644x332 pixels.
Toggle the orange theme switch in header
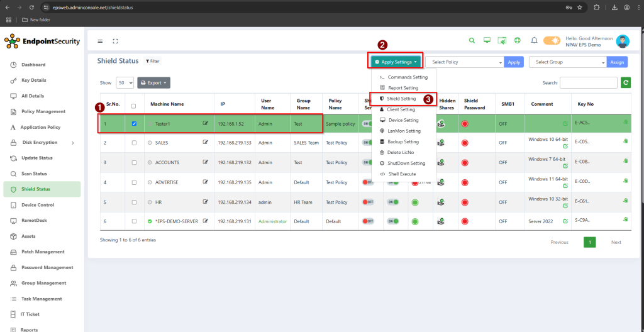click(552, 41)
